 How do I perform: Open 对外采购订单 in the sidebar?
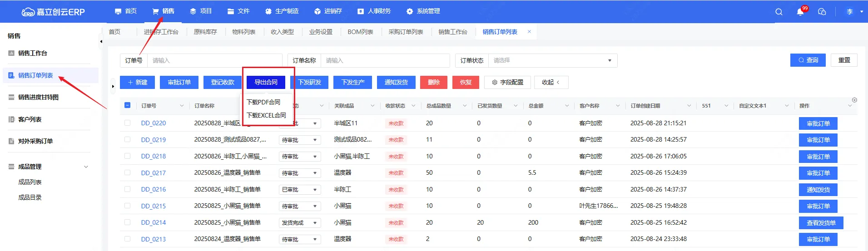[35, 141]
